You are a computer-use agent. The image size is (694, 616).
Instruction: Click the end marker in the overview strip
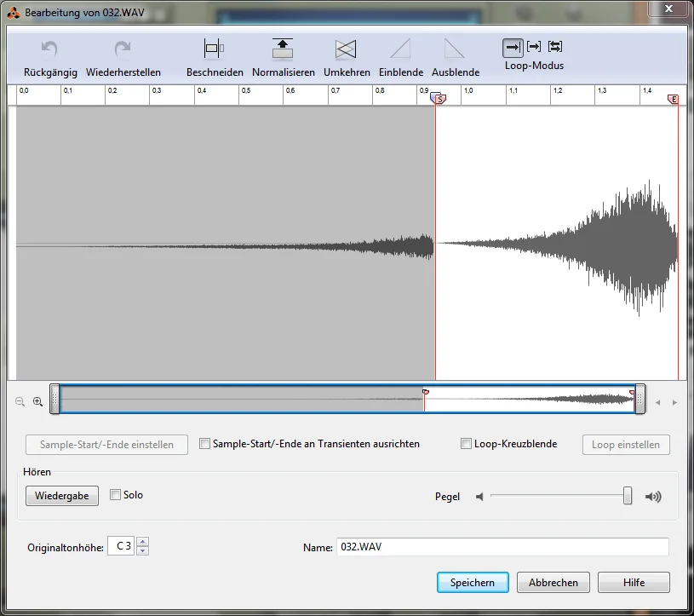(x=632, y=393)
